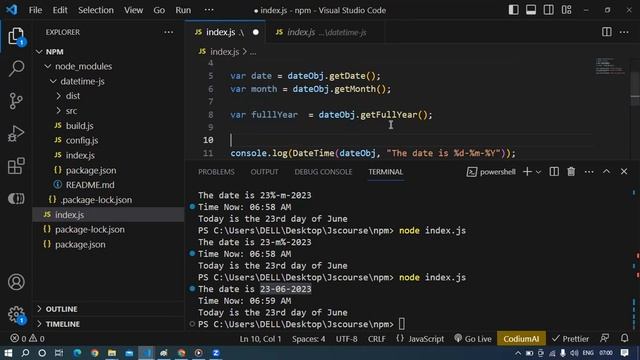
Task: Open notifications bell in status bar
Action: tap(624, 338)
